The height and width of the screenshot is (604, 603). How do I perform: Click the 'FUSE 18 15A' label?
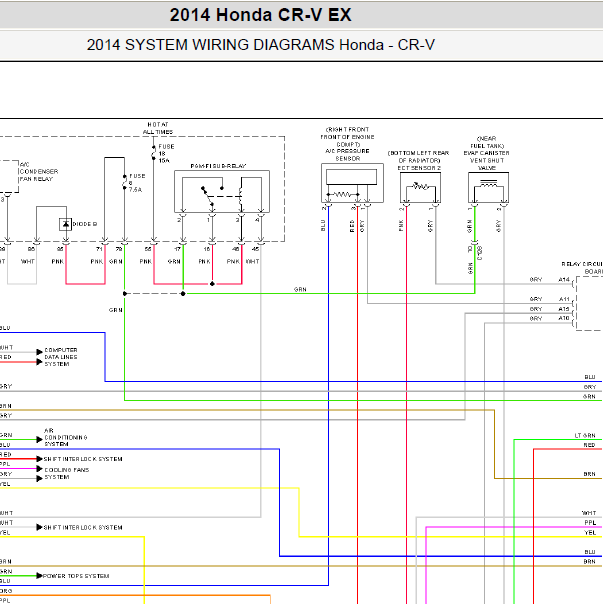166,153
